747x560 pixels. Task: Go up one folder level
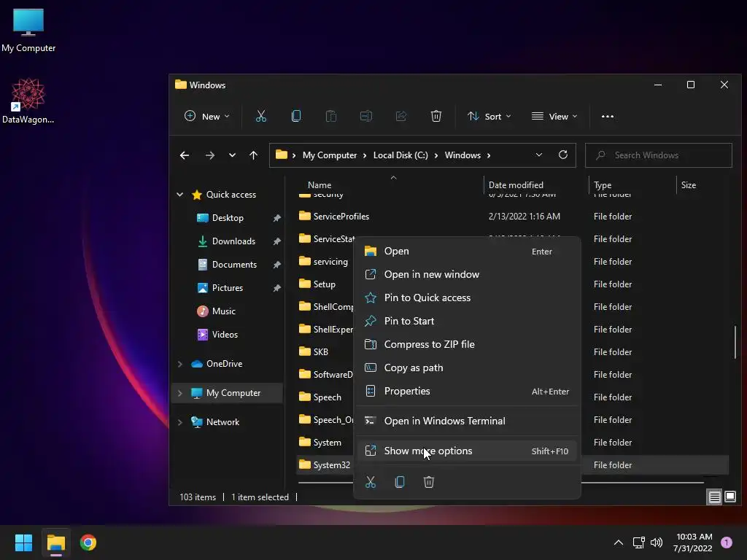253,155
